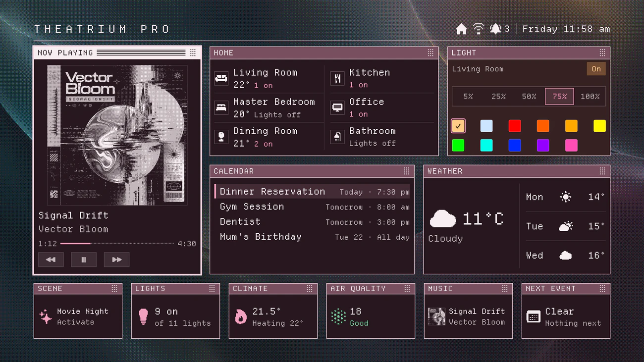Check the Wi-Fi status icon
Image resolution: width=644 pixels, height=362 pixels.
479,29
